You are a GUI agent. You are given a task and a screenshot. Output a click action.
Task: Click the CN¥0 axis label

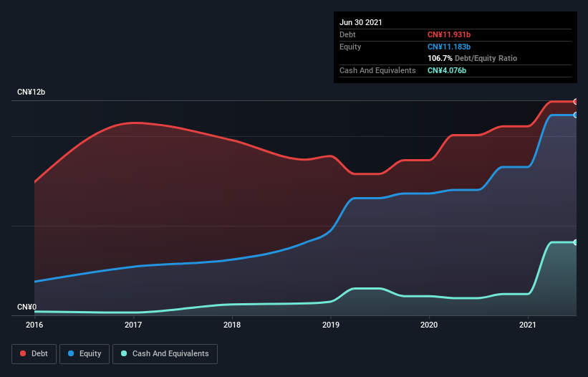coord(27,307)
